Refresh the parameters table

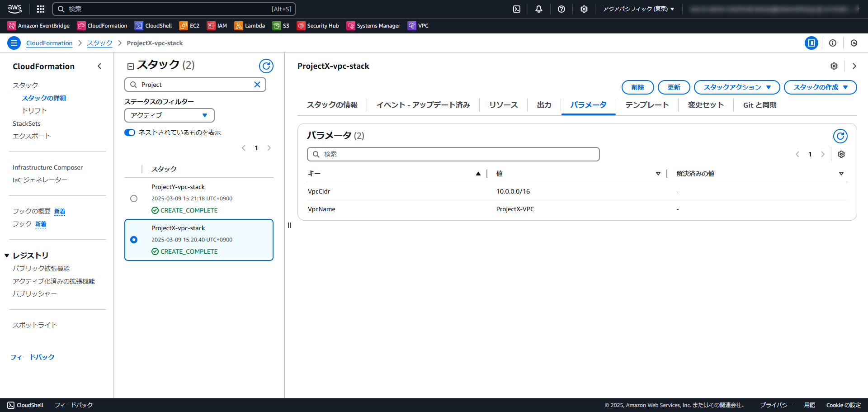click(840, 136)
